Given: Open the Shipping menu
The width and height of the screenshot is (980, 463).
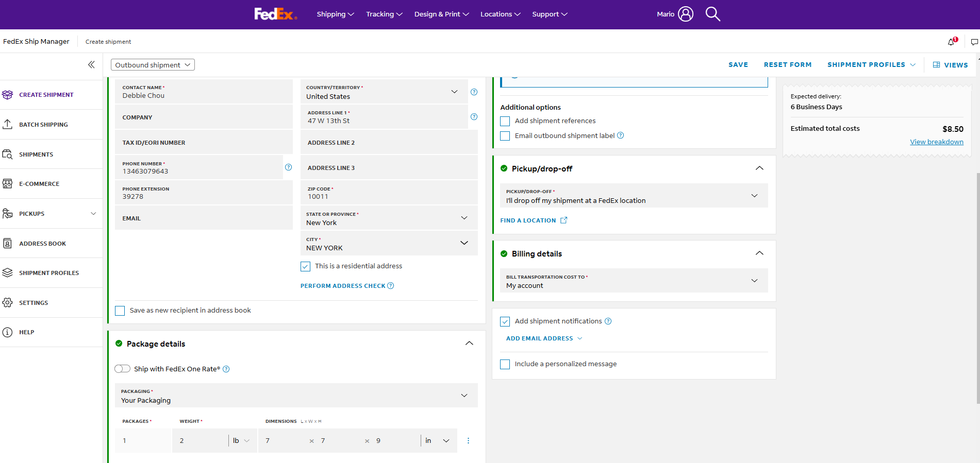Looking at the screenshot, I should click(x=335, y=14).
